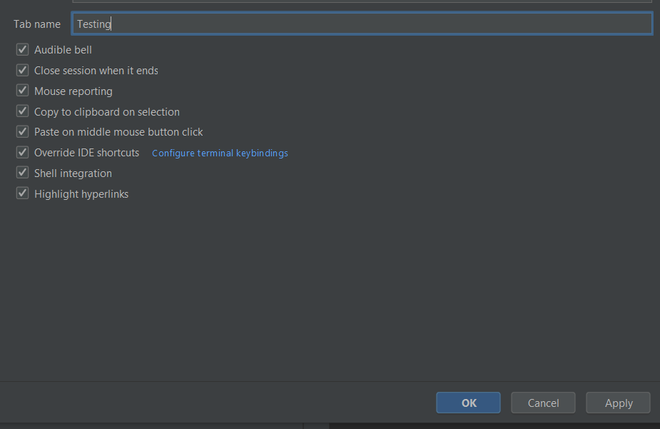Image resolution: width=660 pixels, height=429 pixels.
Task: Click the 'Highlight hyperlinks' label text
Action: [x=81, y=194]
